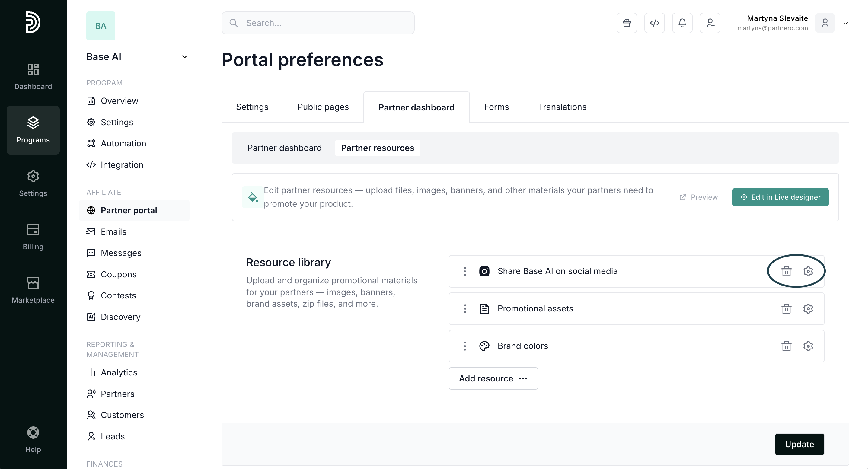The image size is (868, 469).
Task: Click the gift box icon in header
Action: pyautogui.click(x=626, y=23)
